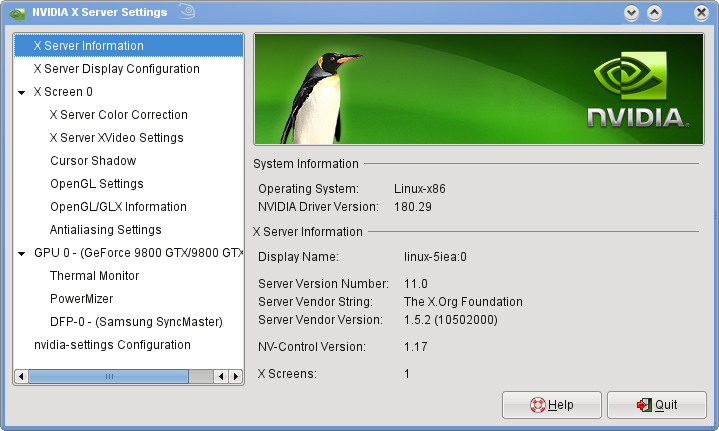Click the scrollbar's far-left arrow
This screenshot has height=431, width=719.
[21, 376]
